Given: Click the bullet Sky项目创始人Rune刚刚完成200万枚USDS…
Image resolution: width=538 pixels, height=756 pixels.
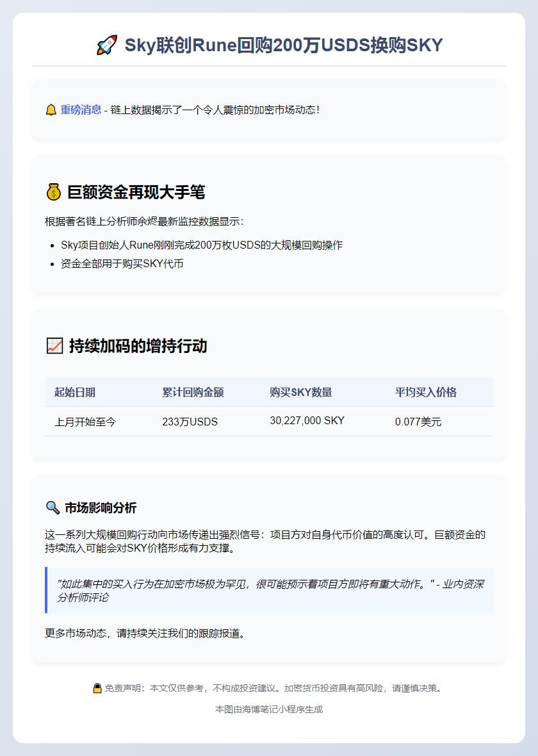Looking at the screenshot, I should [202, 245].
